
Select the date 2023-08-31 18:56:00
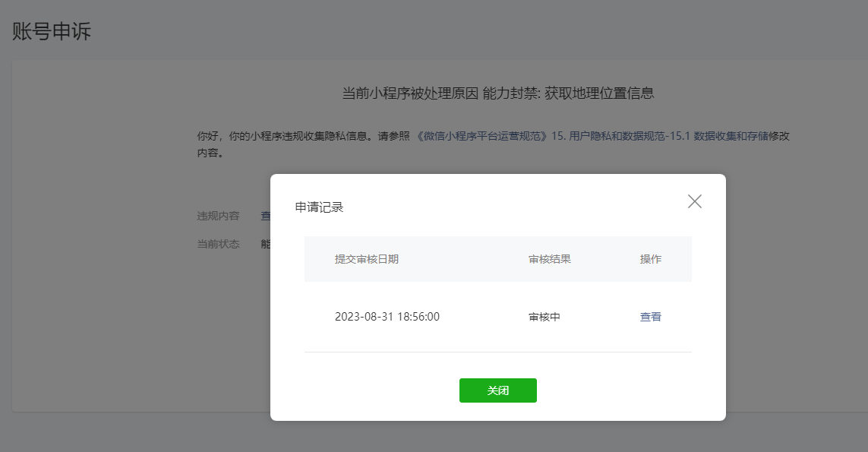click(x=387, y=317)
